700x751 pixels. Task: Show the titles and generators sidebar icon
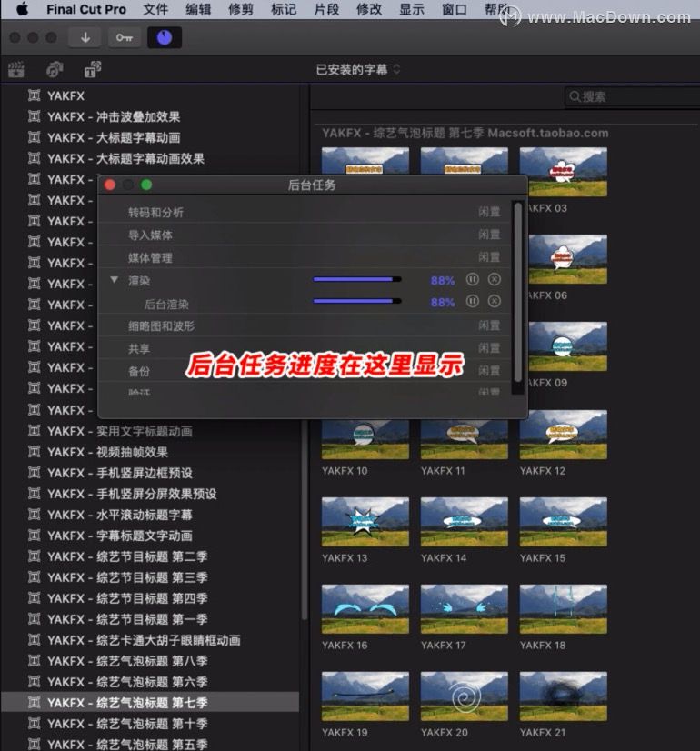(x=93, y=69)
